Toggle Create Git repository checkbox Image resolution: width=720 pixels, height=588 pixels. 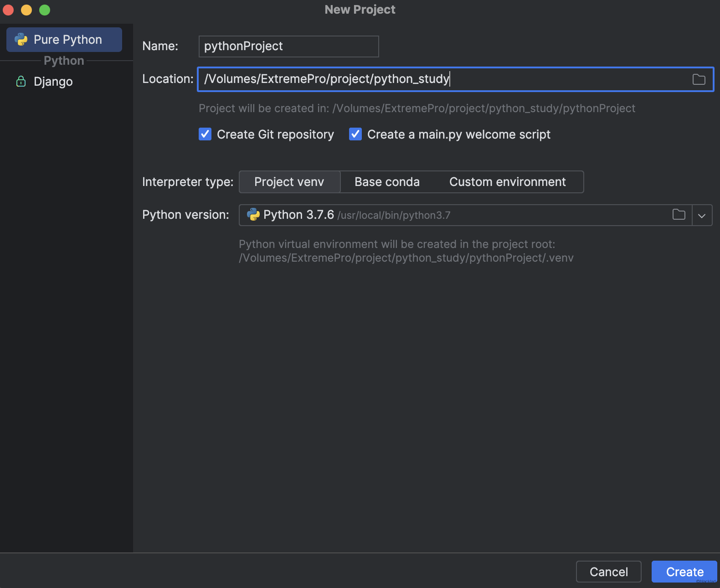(205, 134)
